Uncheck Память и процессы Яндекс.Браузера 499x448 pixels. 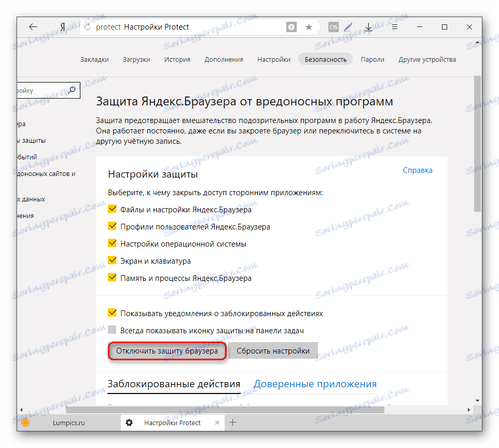click(112, 277)
